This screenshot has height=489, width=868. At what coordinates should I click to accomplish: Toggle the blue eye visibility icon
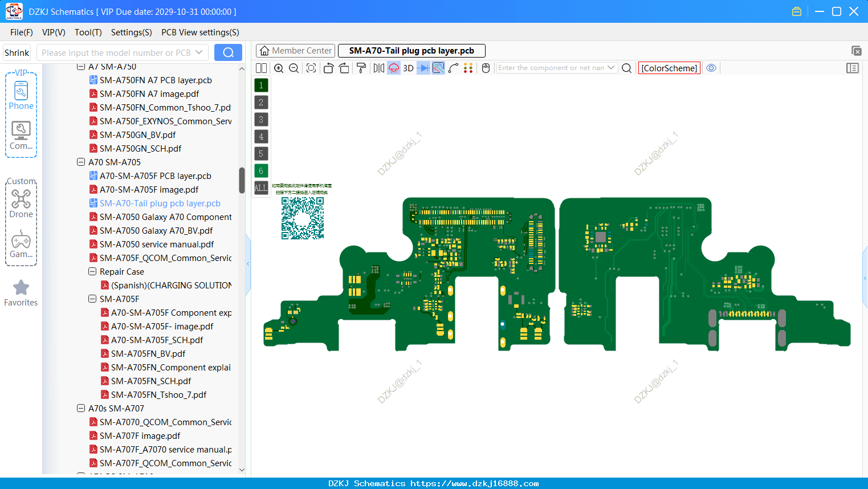pos(711,68)
